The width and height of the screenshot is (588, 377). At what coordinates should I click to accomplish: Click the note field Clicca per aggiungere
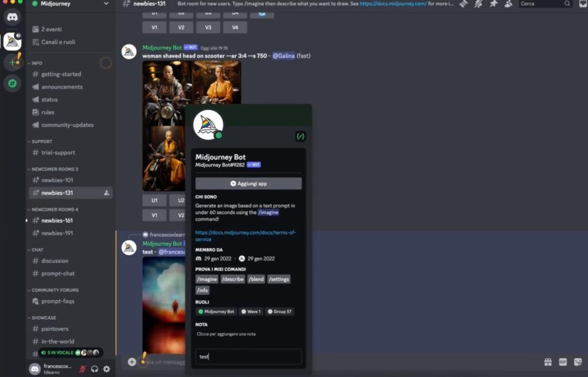coord(226,334)
